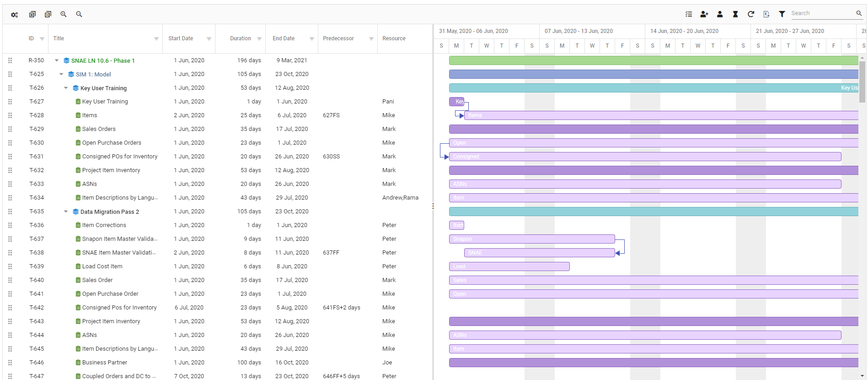Open the Title column filter dropdown
The height and width of the screenshot is (380, 868).
(156, 39)
